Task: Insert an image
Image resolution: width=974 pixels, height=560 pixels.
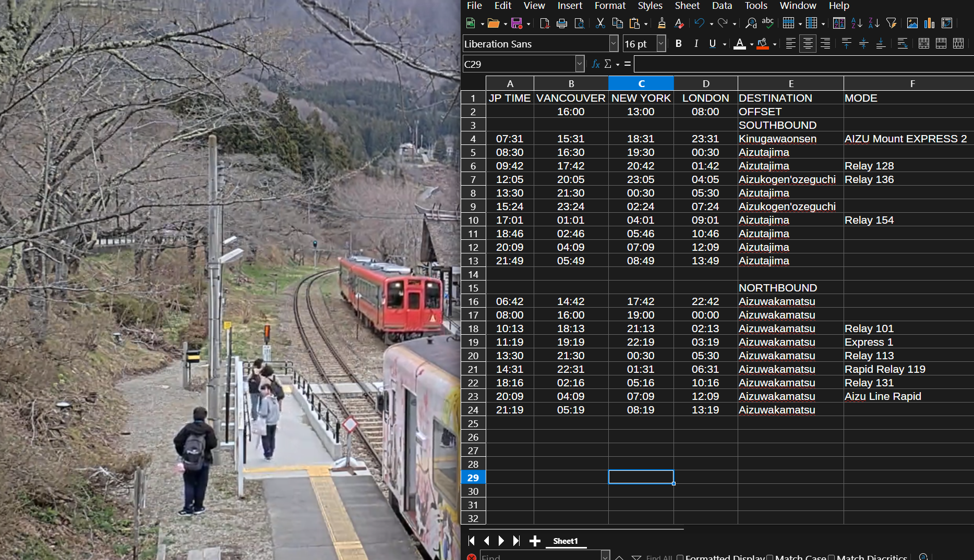Action: click(x=912, y=23)
